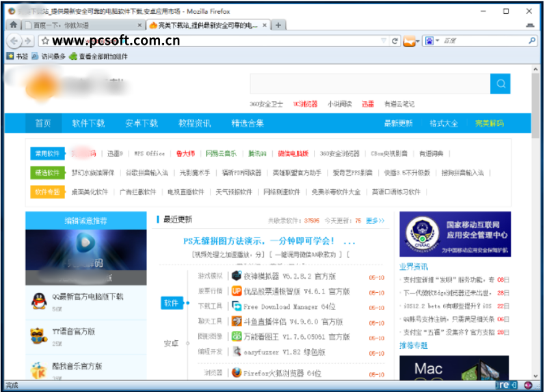Click the easyfuzzer icon
The image size is (547, 392).
[x=237, y=352]
